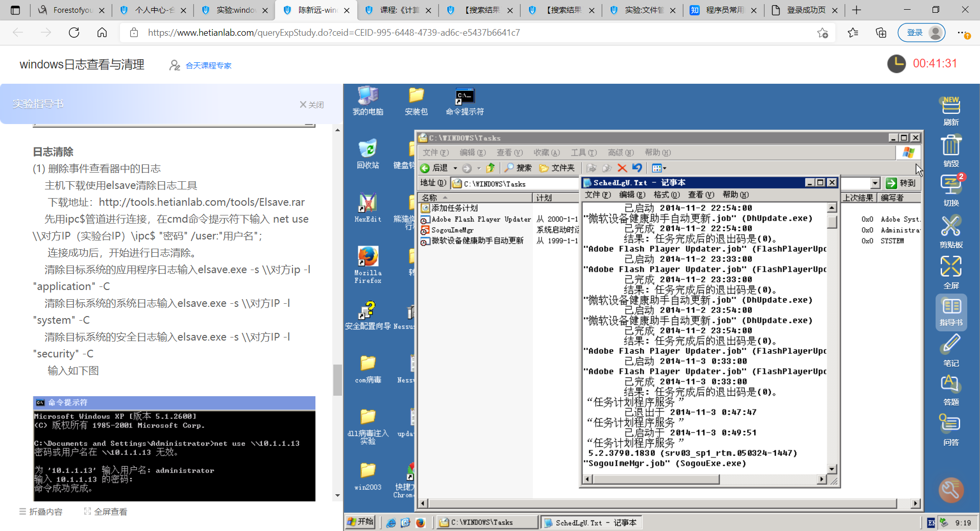This screenshot has height=531, width=980.
Task: Open the 切换 switch icon
Action: [951, 189]
